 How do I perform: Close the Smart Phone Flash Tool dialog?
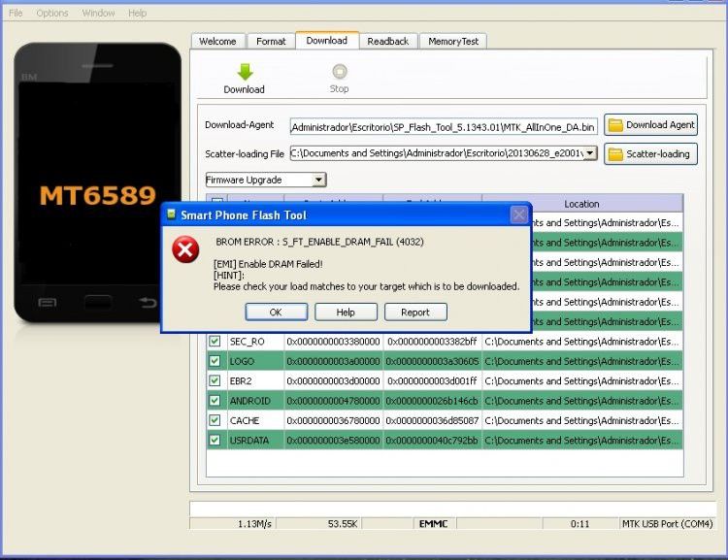click(x=518, y=214)
